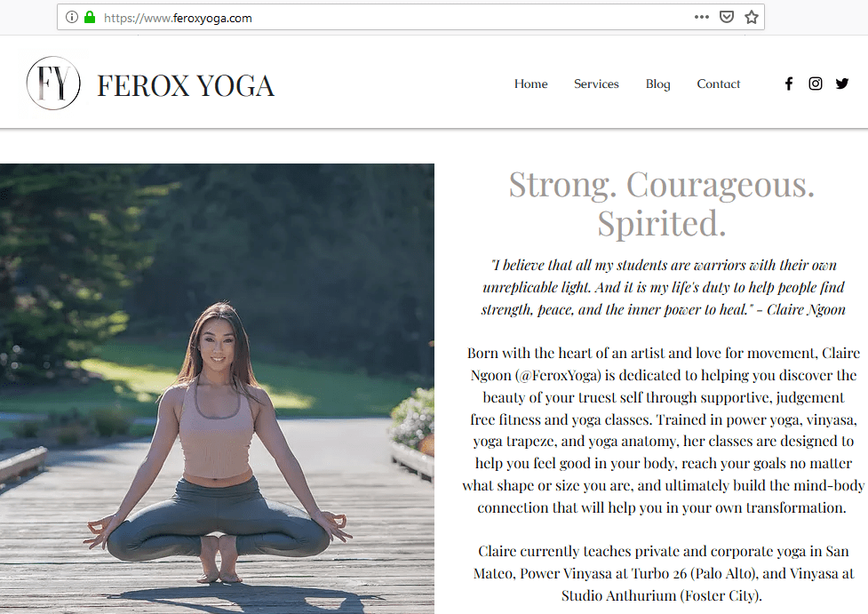Click the 'Strong. Courageous. Spirited.' headline
The width and height of the screenshot is (868, 614).
(x=661, y=203)
